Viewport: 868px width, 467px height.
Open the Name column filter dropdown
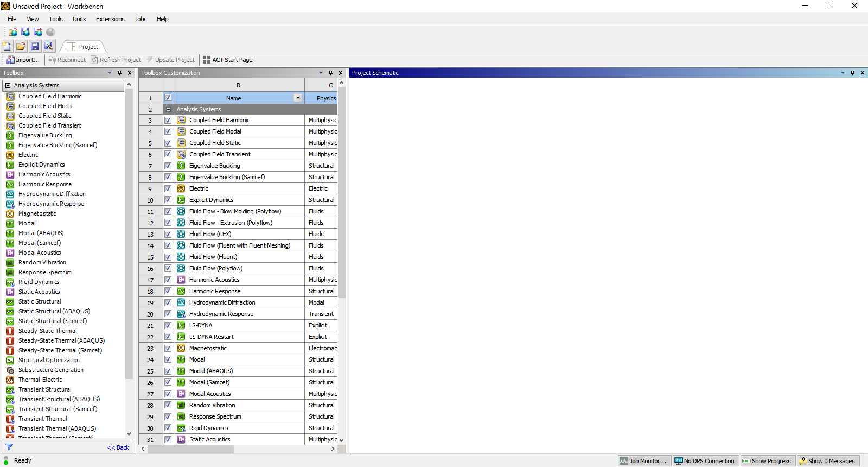pyautogui.click(x=298, y=98)
